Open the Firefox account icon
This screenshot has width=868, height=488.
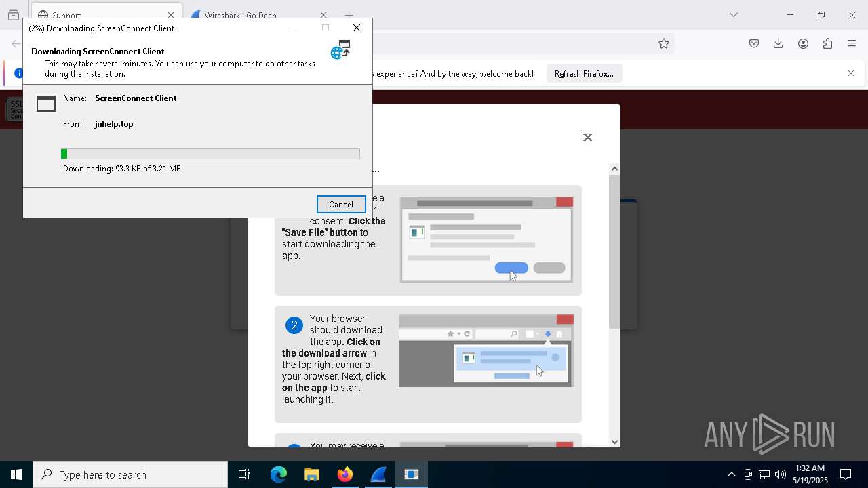tap(803, 43)
